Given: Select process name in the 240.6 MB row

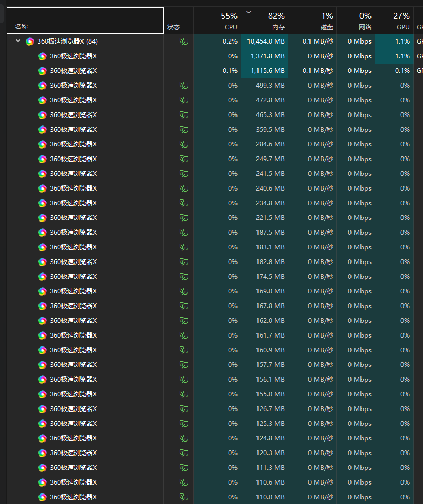Looking at the screenshot, I should pos(74,188).
